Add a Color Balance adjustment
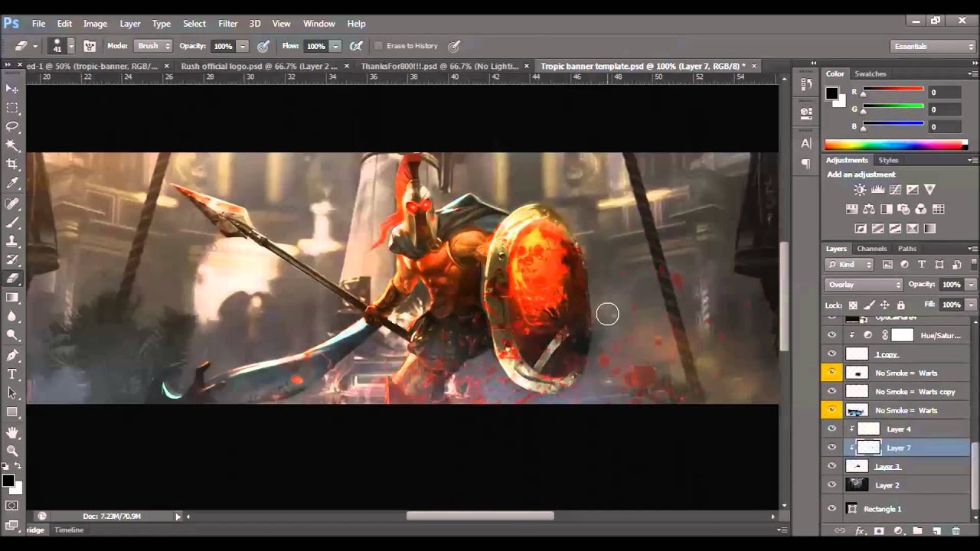Screen dimensions: 980x551 pyautogui.click(x=869, y=209)
